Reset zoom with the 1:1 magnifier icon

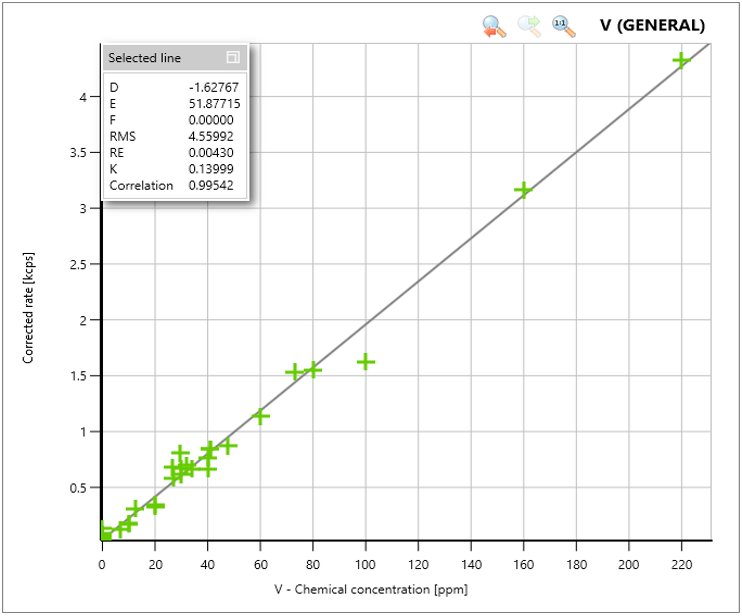coord(564,27)
